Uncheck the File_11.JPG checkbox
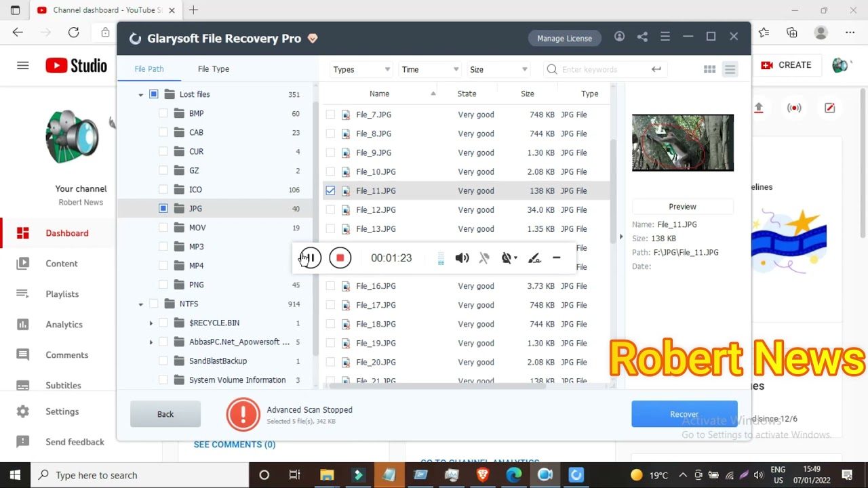 click(330, 190)
